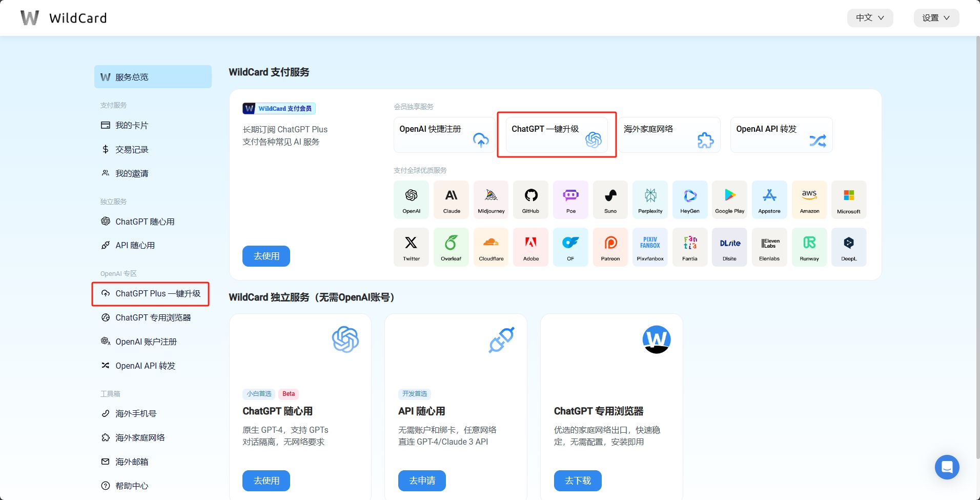Select the Google Play tile
Viewport: 980px width, 500px height.
click(729, 199)
